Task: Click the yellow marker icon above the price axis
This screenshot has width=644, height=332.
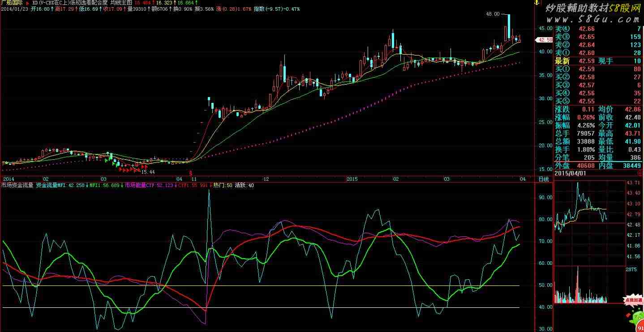Action: [536, 3]
